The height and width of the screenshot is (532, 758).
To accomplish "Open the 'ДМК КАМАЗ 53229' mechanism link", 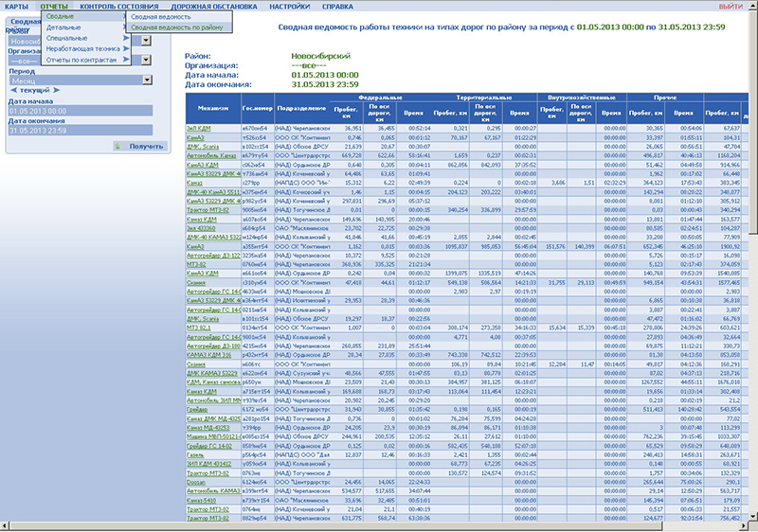I will (211, 373).
